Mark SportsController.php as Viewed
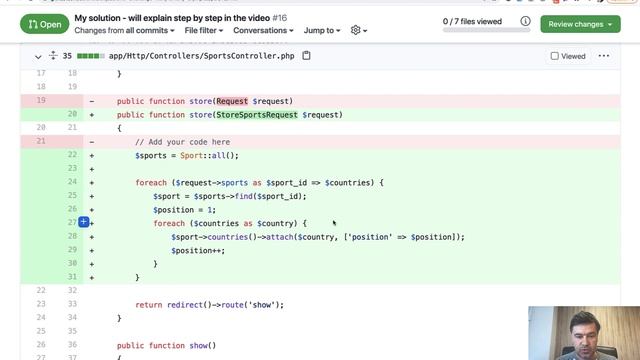This screenshot has width=640, height=360. tap(568, 56)
